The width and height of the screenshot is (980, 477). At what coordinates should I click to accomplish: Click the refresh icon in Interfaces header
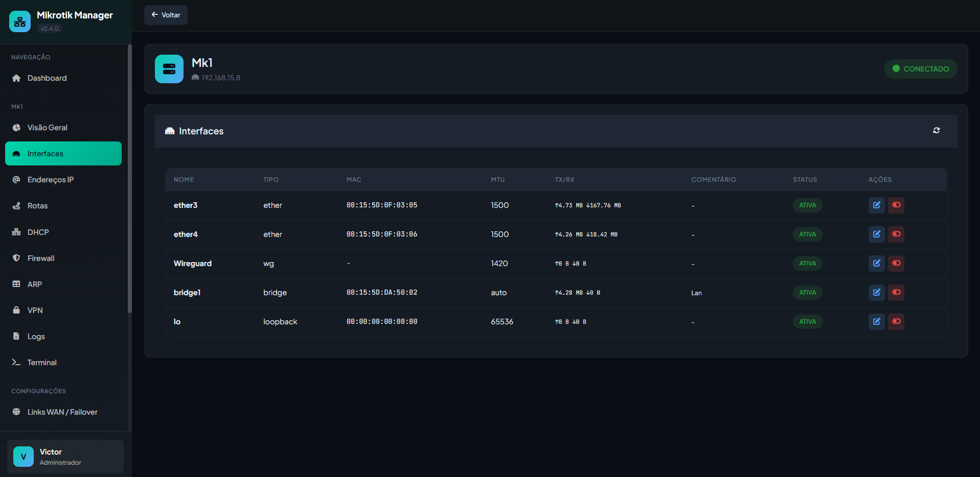click(x=936, y=131)
